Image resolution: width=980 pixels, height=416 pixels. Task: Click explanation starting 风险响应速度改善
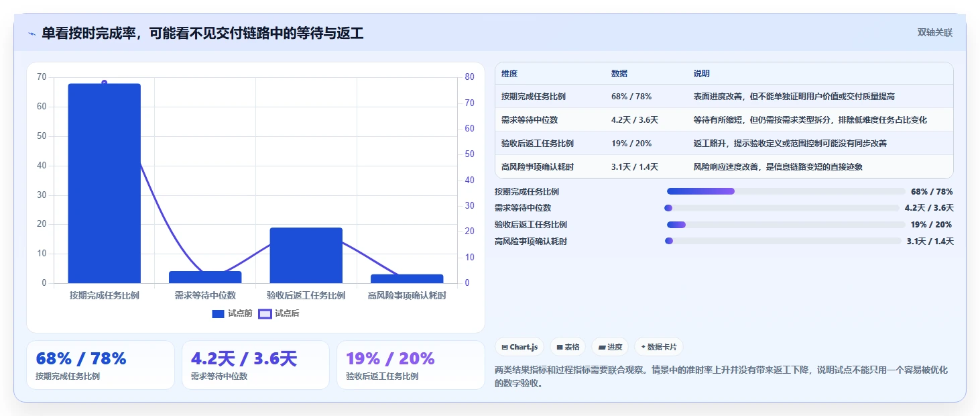tap(778, 167)
